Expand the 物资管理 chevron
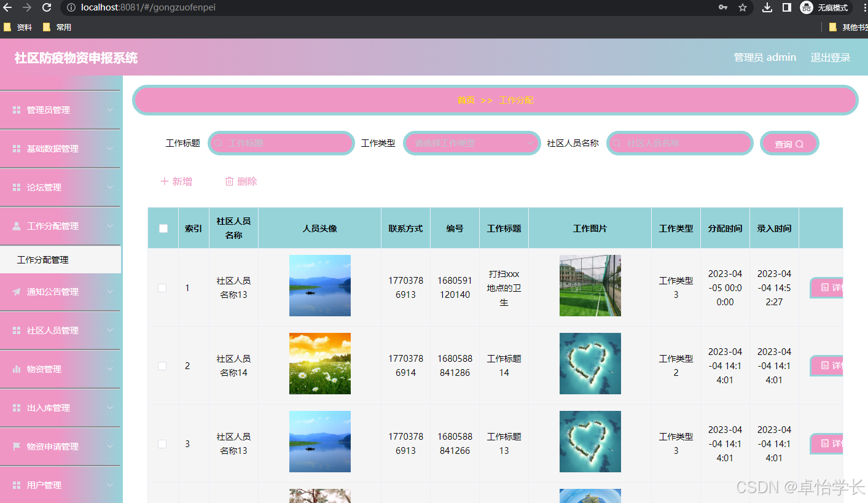 (x=110, y=369)
